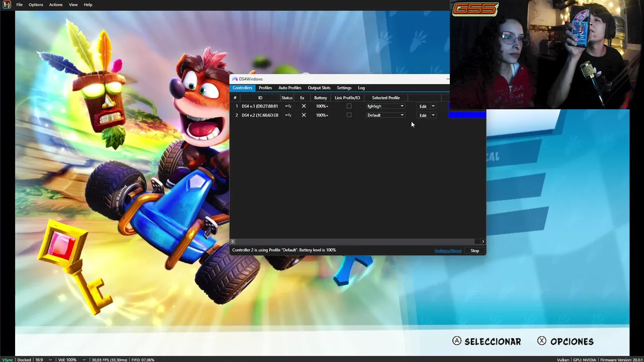
Task: Click the Battery column header
Action: 320,98
